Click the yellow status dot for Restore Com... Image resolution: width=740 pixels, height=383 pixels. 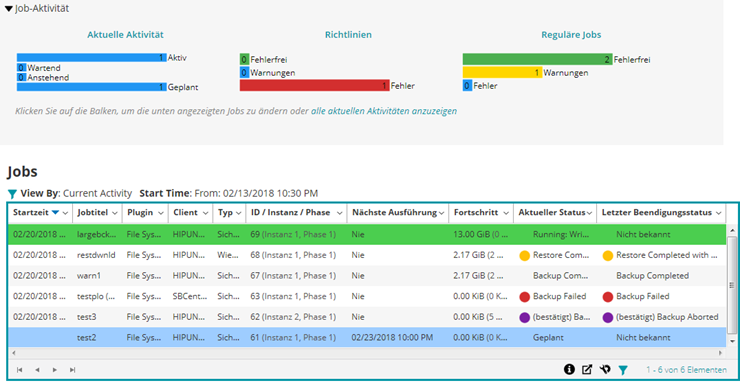pyautogui.click(x=524, y=256)
